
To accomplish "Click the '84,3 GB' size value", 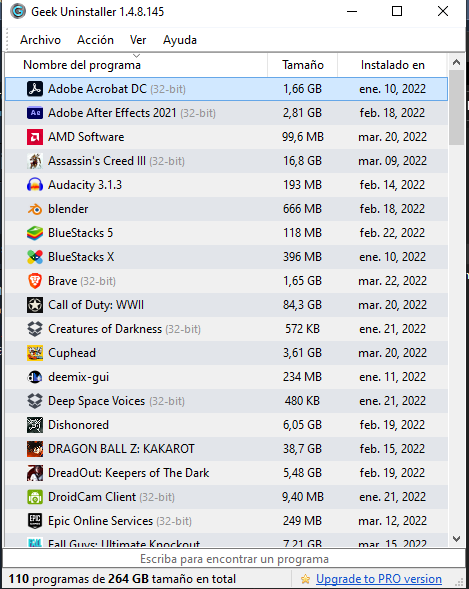I will click(302, 305).
